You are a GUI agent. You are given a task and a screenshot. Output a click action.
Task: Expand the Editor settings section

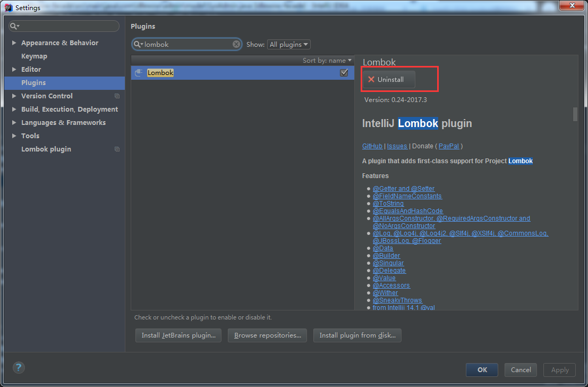tap(14, 70)
